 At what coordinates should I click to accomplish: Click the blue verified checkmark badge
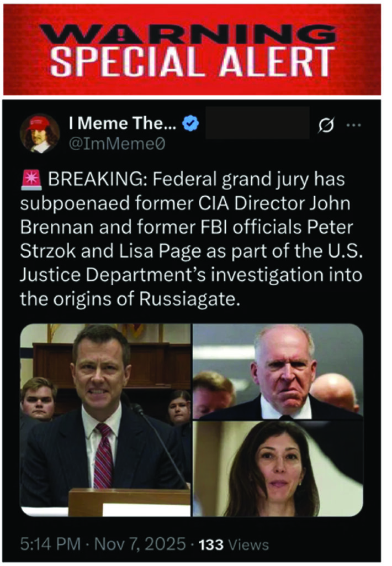[x=191, y=125]
